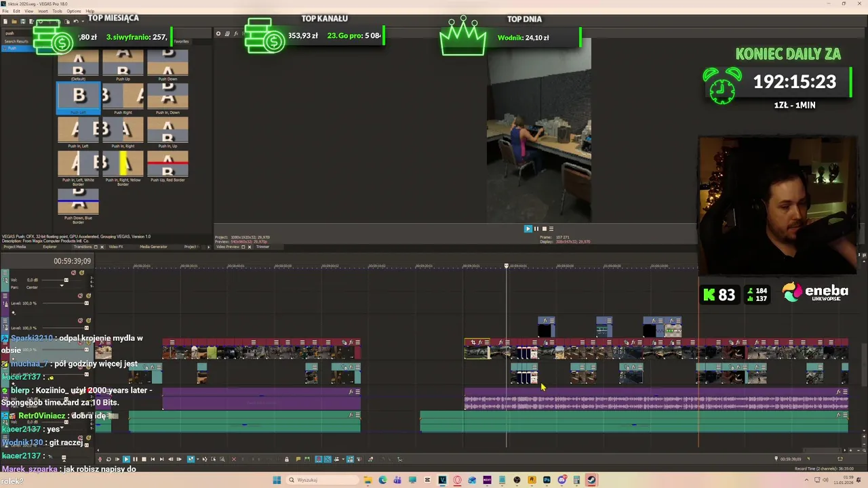Click the Open project folder icon
The height and width of the screenshot is (488, 868).
tap(14, 21)
